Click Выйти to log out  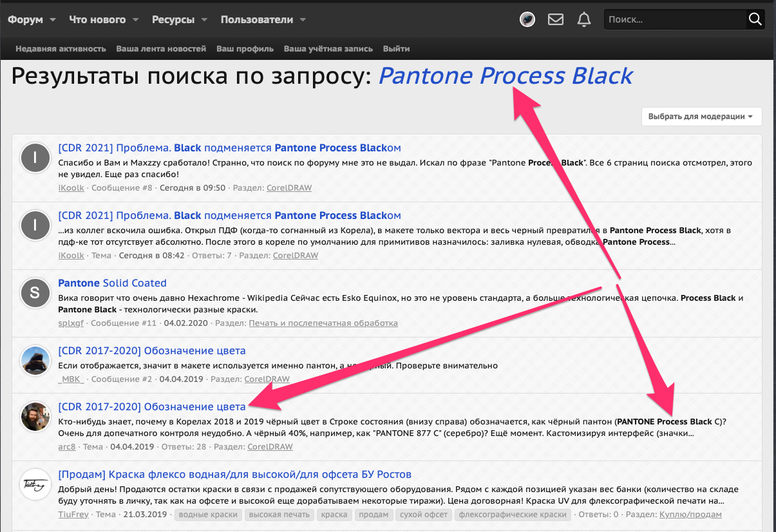pos(396,49)
